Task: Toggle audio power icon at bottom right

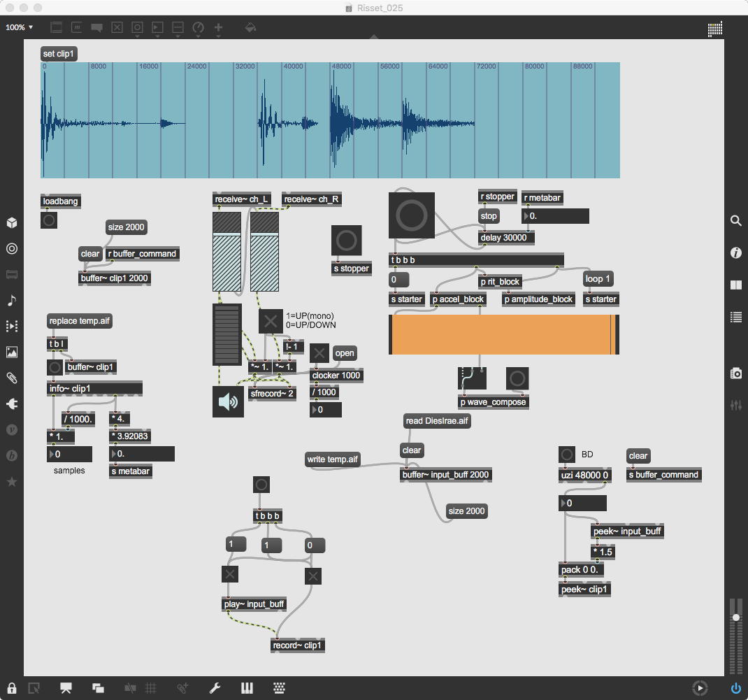Action: click(x=736, y=688)
